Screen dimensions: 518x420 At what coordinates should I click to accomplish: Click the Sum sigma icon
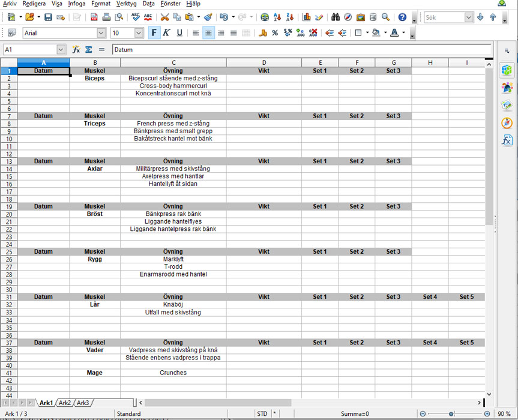89,50
